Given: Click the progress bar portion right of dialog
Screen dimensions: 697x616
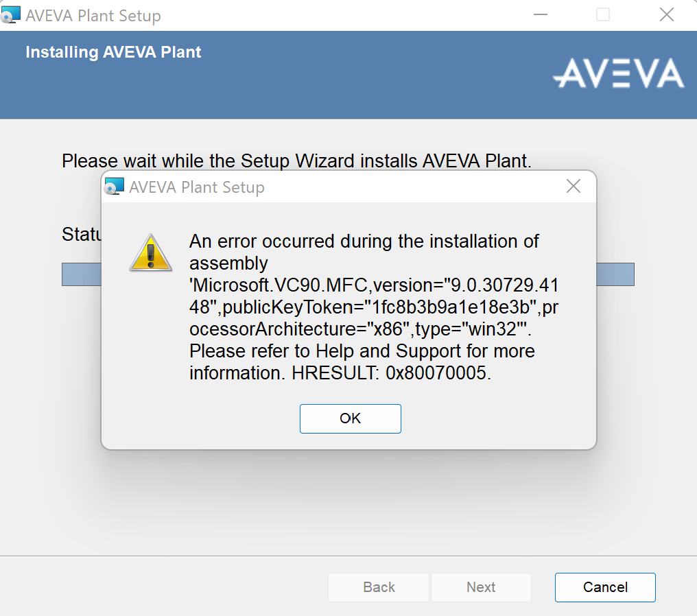Looking at the screenshot, I should click(615, 274).
